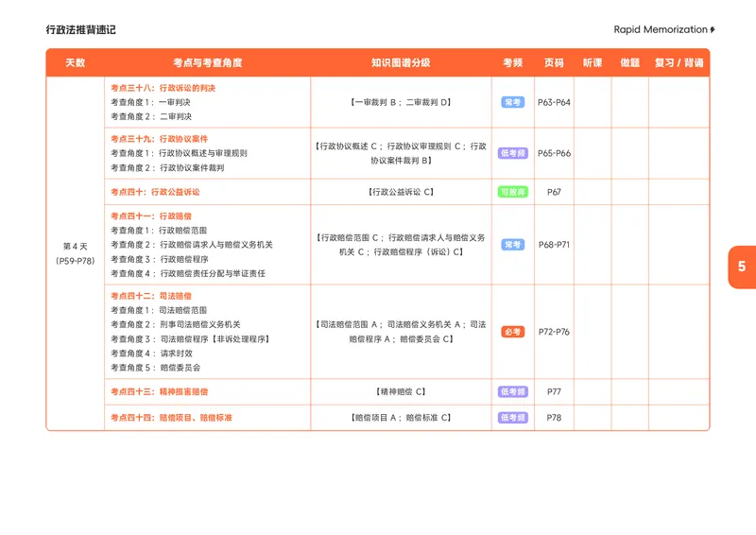The height and width of the screenshot is (535, 756).
Task: Click 考查角度 2：行政赔偿请求人与赔偿义务机关
Action: (192, 245)
